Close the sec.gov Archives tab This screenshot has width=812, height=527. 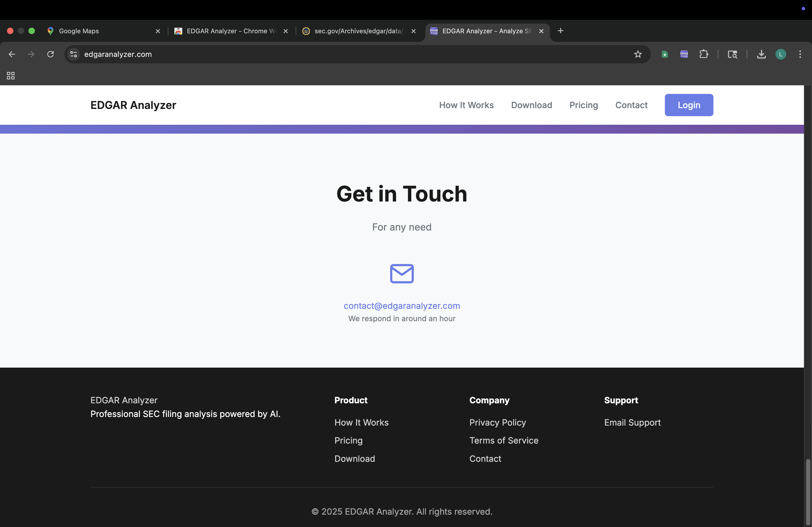click(x=413, y=31)
